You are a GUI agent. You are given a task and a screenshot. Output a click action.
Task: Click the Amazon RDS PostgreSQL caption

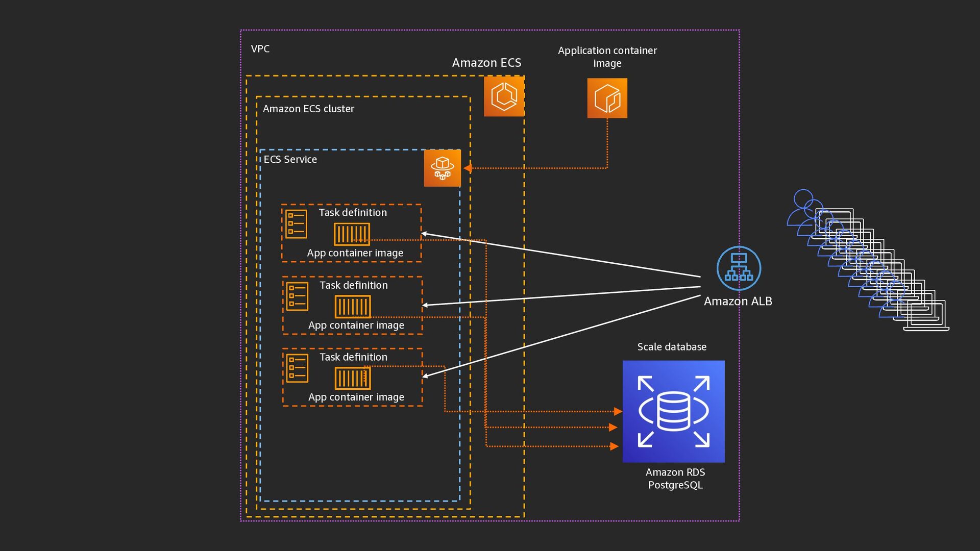[x=675, y=479]
